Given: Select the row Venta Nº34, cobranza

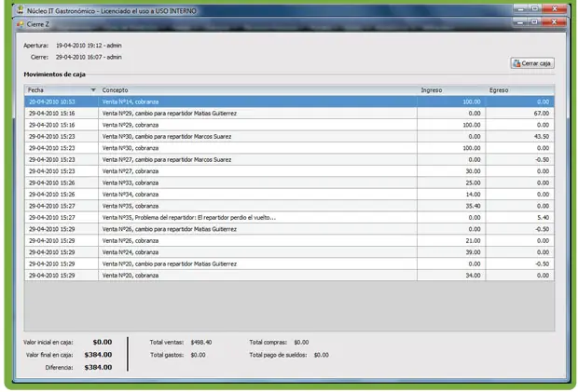Looking at the screenshot, I should 289,195.
